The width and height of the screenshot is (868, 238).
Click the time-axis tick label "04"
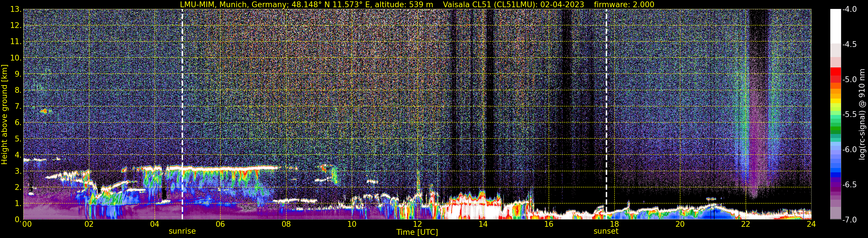[155, 224]
